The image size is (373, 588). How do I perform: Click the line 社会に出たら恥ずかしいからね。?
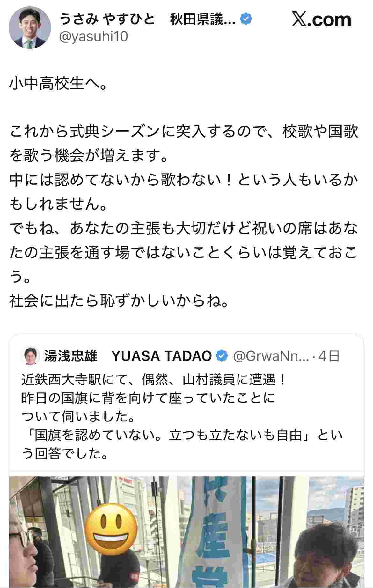119,301
